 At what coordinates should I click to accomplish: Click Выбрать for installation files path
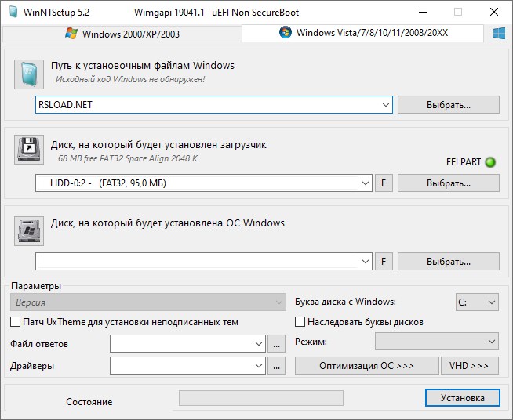(449, 104)
